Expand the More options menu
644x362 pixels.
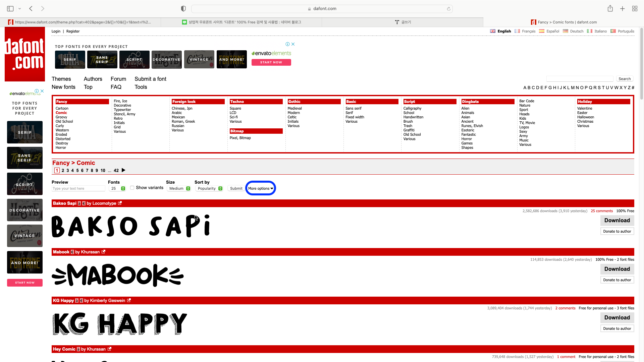(x=261, y=188)
